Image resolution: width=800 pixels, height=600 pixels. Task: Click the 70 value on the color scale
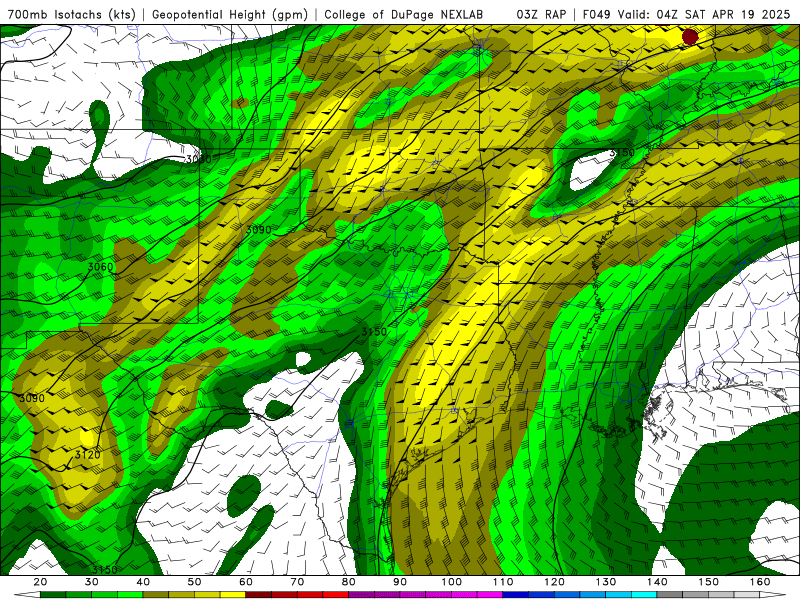click(x=297, y=582)
